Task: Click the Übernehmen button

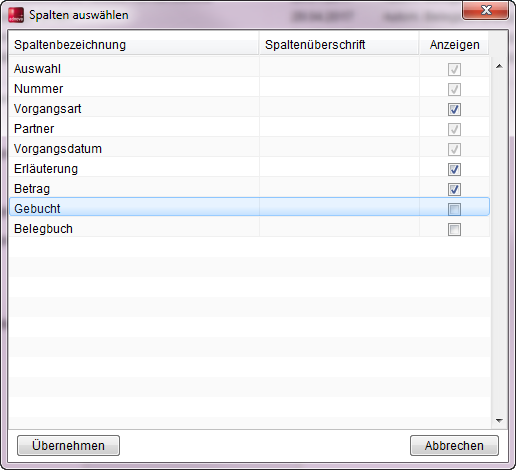Action: [68, 446]
